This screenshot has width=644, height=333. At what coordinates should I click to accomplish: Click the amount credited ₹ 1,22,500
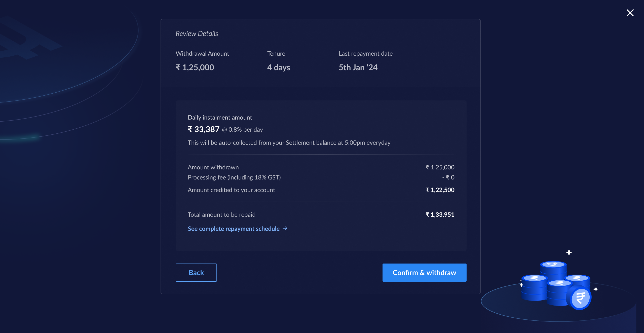point(440,190)
